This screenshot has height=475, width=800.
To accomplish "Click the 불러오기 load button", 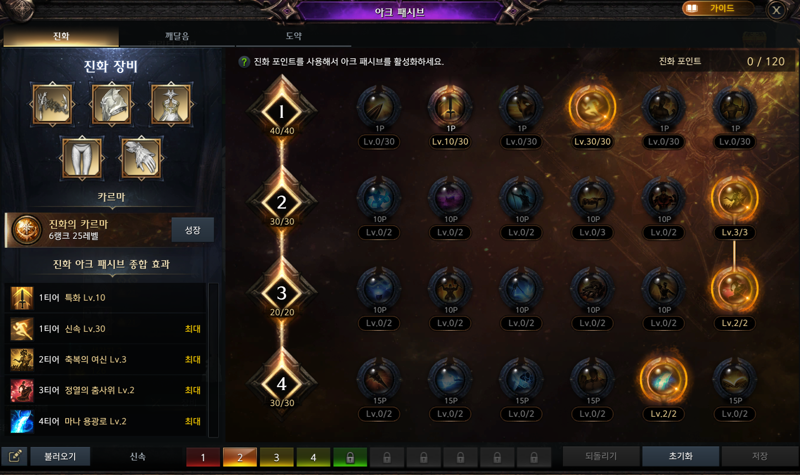I will pos(60,456).
